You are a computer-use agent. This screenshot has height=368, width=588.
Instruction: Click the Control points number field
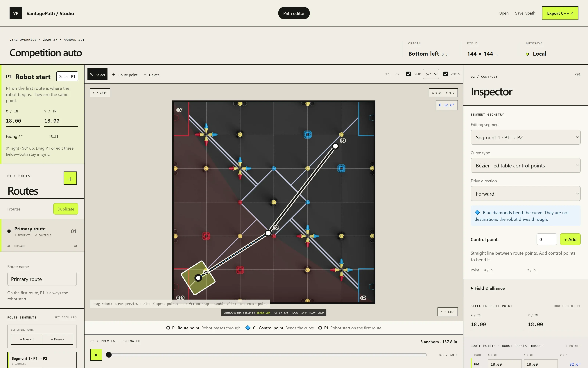point(547,239)
